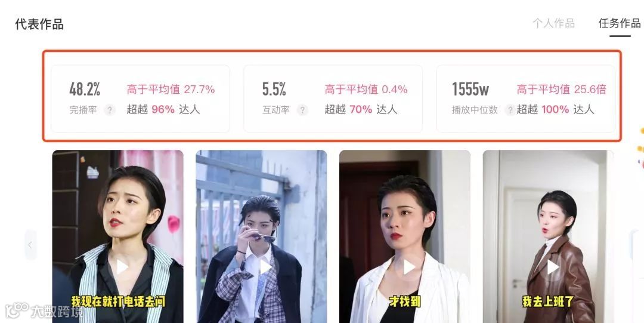644x323 pixels.
Task: Open the 48.2% 完播率 stat card
Action: click(140, 99)
